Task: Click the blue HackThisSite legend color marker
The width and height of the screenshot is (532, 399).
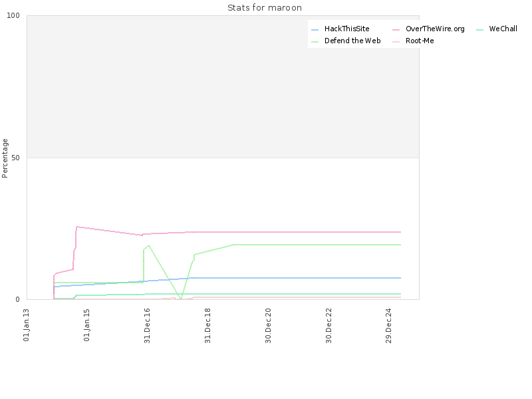Action: pyautogui.click(x=315, y=30)
